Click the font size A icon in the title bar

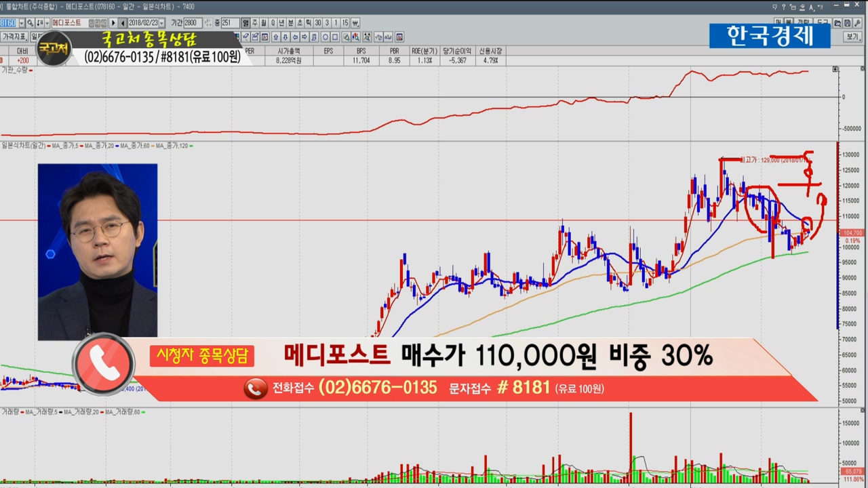812,7
